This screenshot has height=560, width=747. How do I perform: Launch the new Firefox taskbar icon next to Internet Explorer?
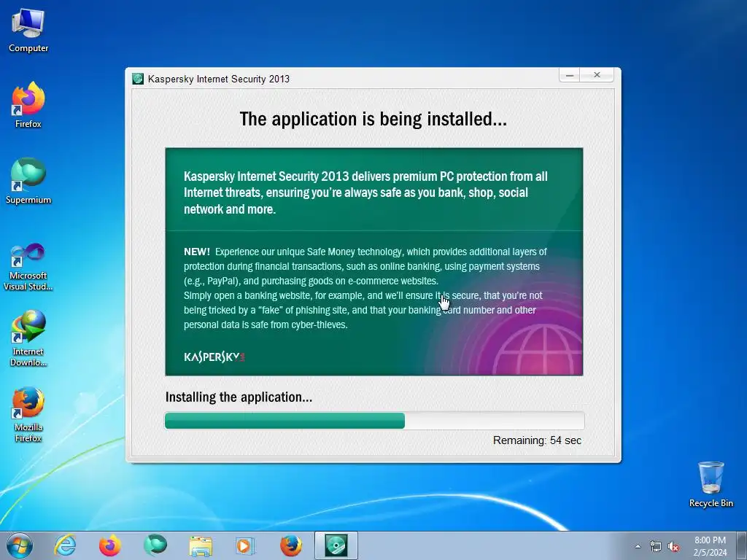pos(109,545)
